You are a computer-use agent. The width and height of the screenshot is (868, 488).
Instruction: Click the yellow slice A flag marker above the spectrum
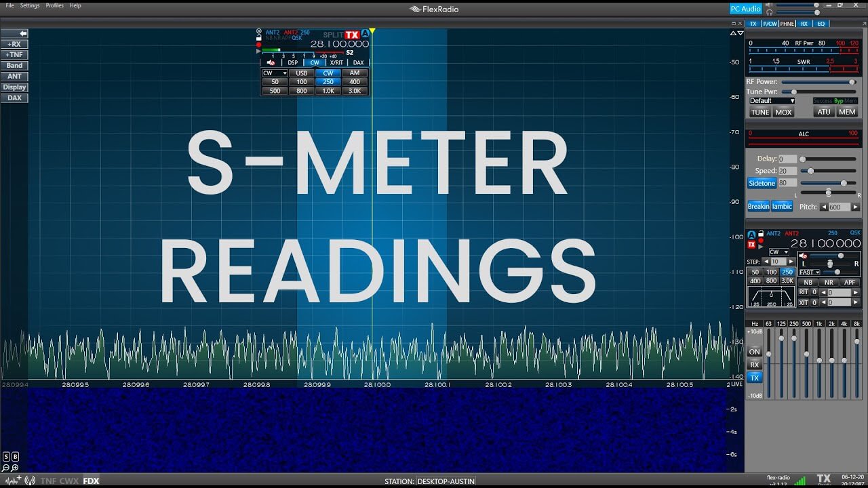click(x=372, y=30)
